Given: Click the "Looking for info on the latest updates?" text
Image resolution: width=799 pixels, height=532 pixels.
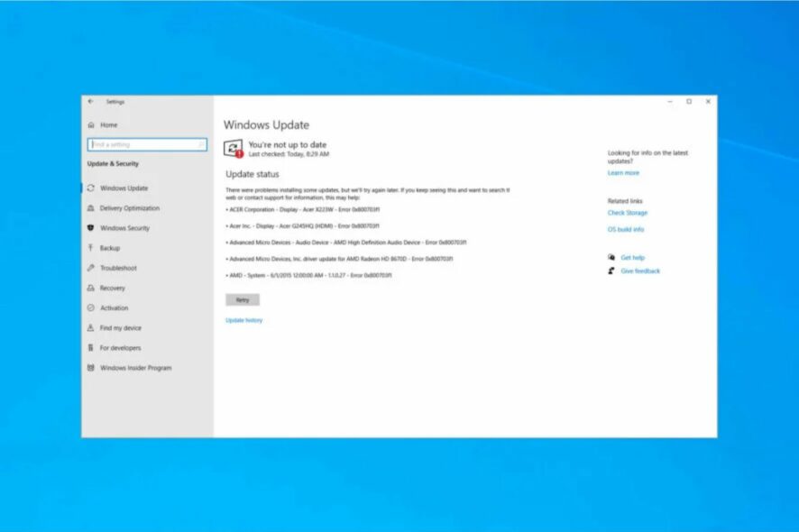Looking at the screenshot, I should click(x=647, y=157).
